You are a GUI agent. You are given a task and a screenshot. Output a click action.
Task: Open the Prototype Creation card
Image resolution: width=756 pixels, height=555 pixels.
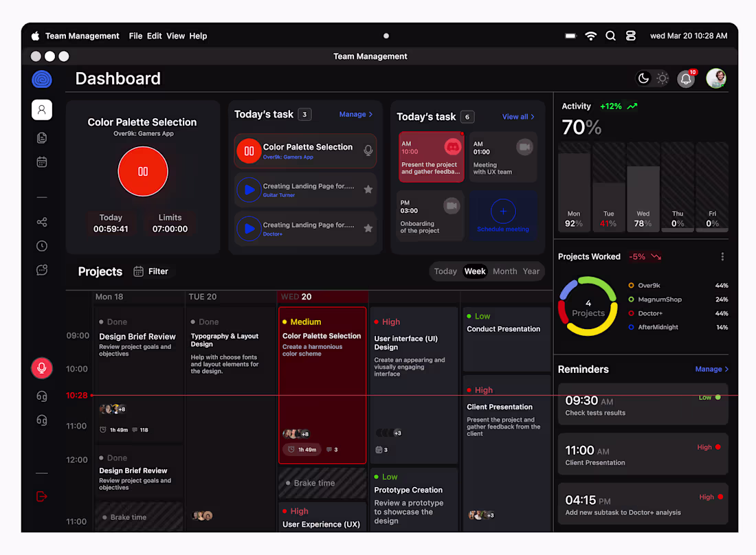[x=414, y=499]
